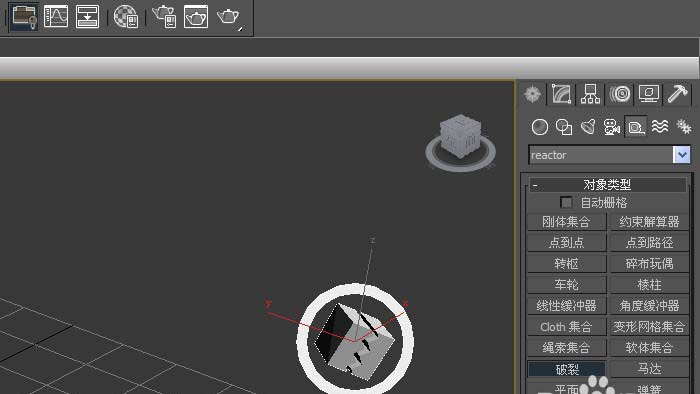Collapse the 对象类型 rollout
This screenshot has width=700, height=394.
pyautogui.click(x=608, y=185)
